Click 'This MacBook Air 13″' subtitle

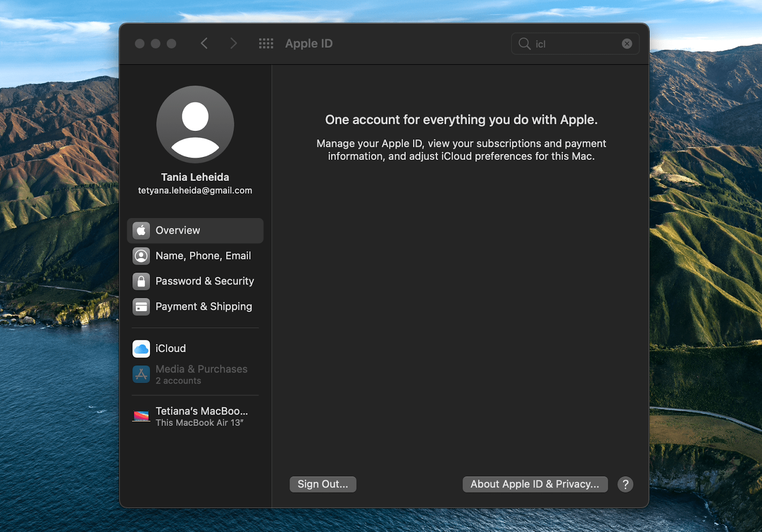200,423
